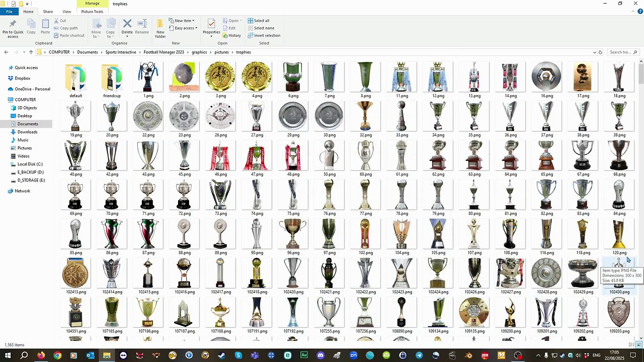This screenshot has width=644, height=362.
Task: Click the Delete red X icon
Action: pyautogui.click(x=127, y=24)
